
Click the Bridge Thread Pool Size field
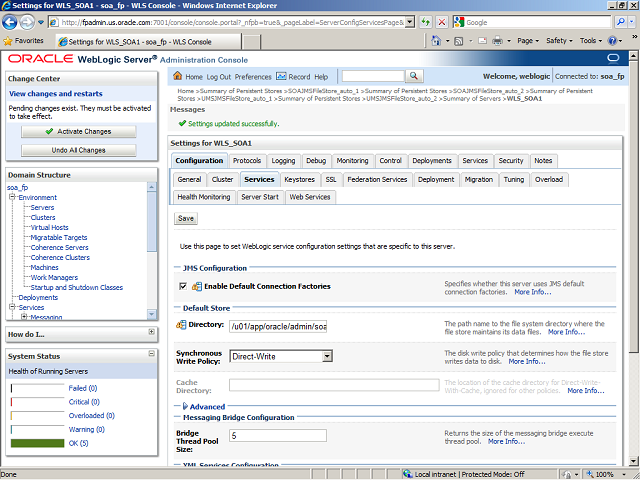point(277,436)
